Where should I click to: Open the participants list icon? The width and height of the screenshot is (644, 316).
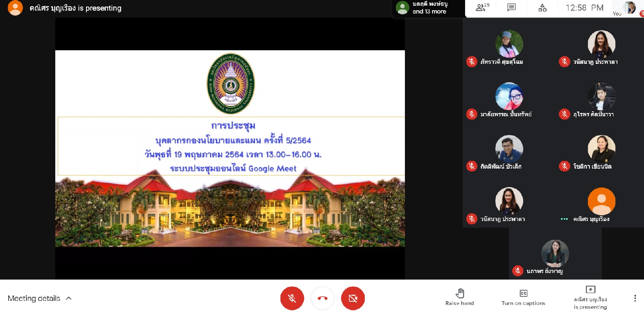click(482, 7)
